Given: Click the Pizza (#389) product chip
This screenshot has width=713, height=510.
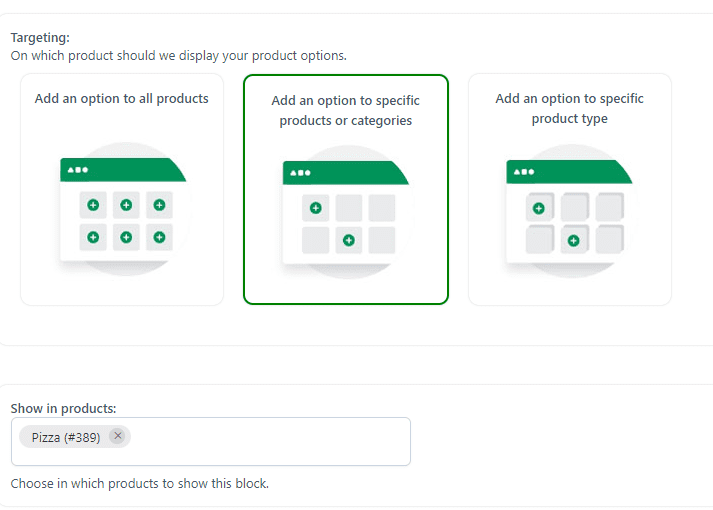Looking at the screenshot, I should [x=66, y=437].
